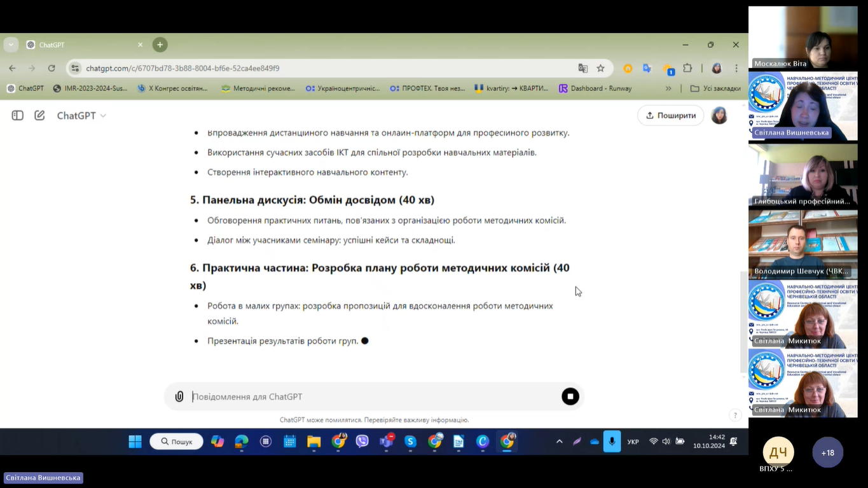Start a new chat with pencil icon

coord(39,115)
